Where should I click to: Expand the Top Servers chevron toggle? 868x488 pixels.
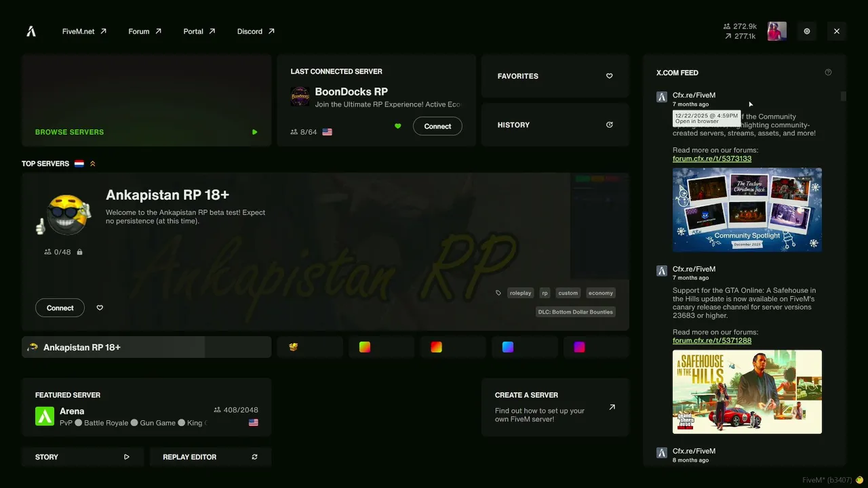[x=93, y=163]
